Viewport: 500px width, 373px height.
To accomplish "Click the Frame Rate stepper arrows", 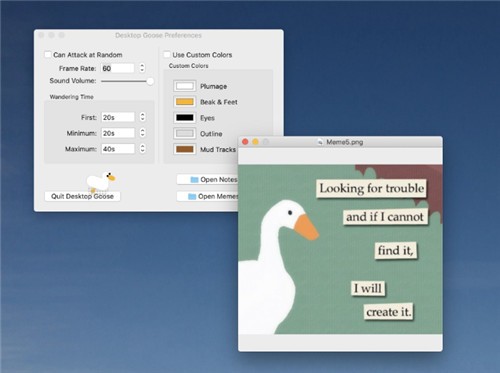I will pos(142,68).
